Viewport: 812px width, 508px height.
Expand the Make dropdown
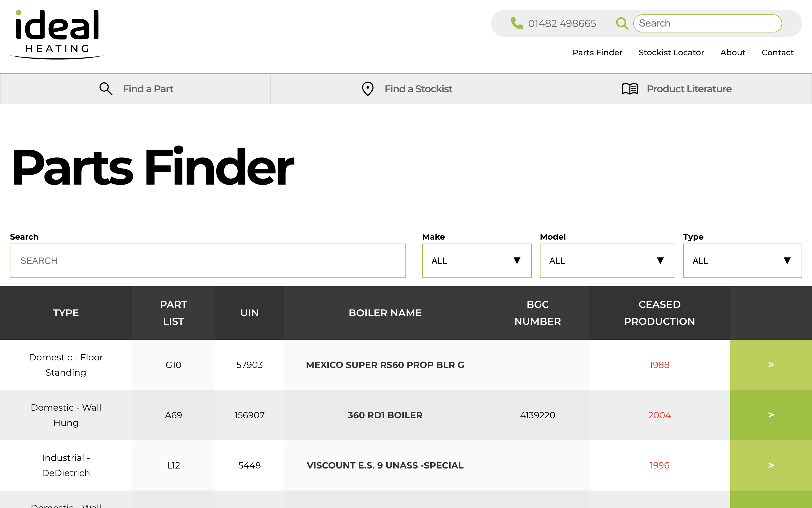point(476,261)
